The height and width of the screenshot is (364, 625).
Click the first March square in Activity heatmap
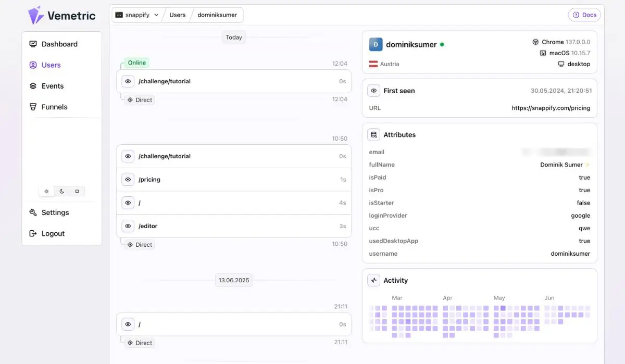click(x=395, y=308)
